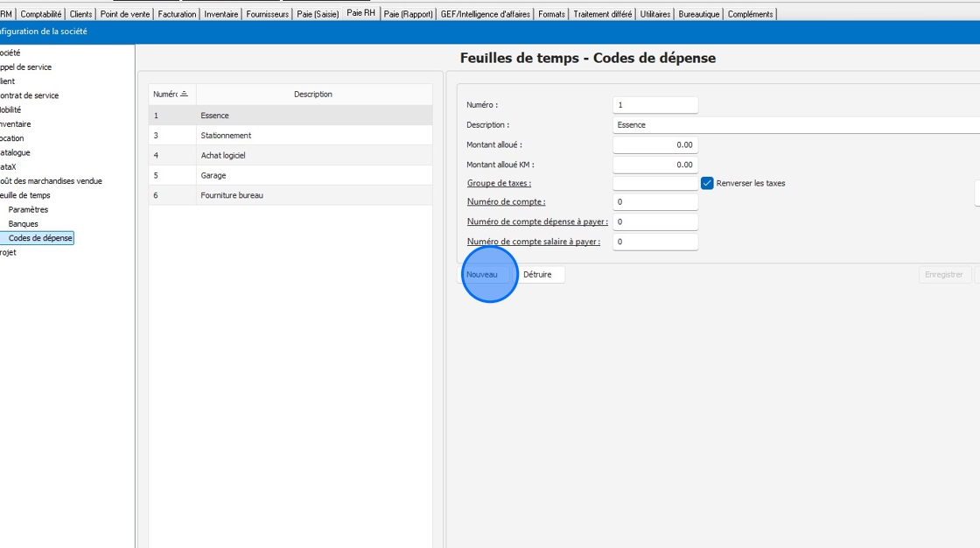Open Feuille de temps in the sidebar

25,195
